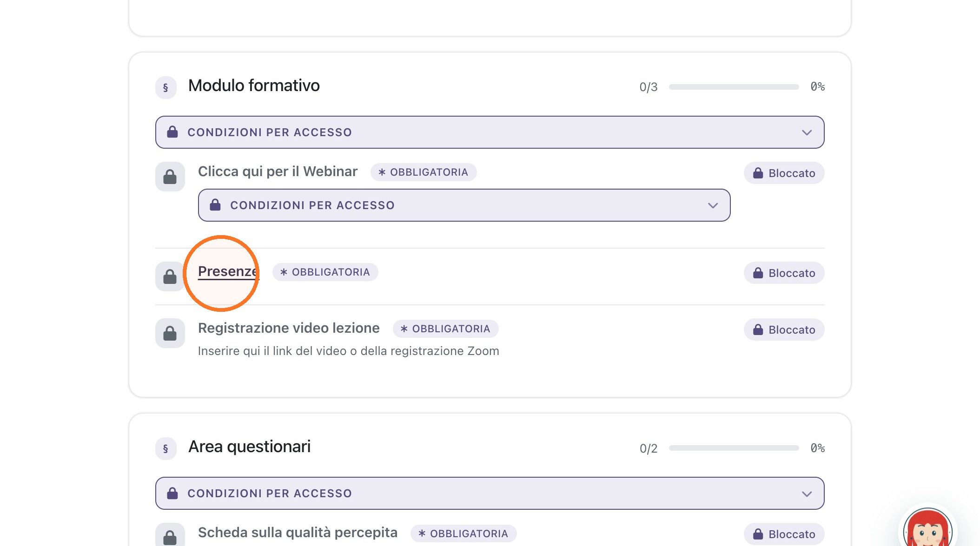Image resolution: width=980 pixels, height=546 pixels.
Task: Click the Area questionari section title
Action: click(249, 447)
